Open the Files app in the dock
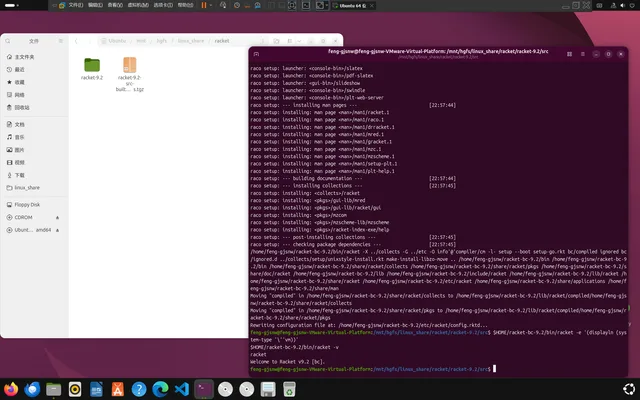640x400 pixels. point(53,389)
